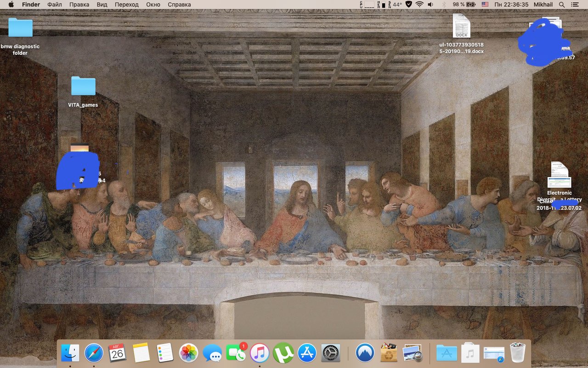This screenshot has width=588, height=368.
Task: Open the 98 % battery status menu
Action: [x=464, y=4]
